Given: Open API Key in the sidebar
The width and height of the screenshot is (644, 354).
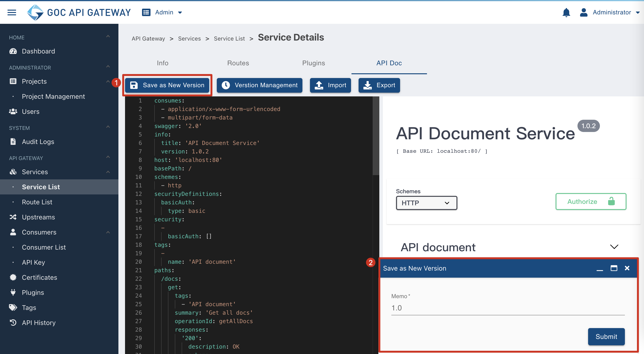Looking at the screenshot, I should point(59,262).
